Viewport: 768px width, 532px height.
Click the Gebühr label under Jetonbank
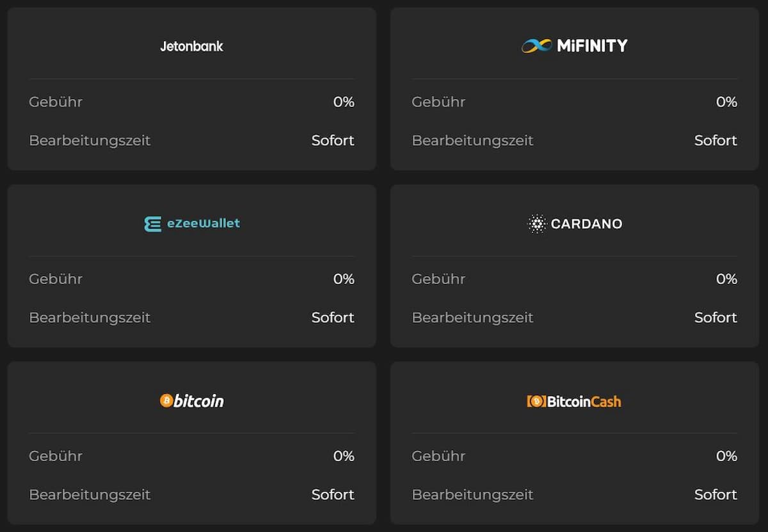[56, 102]
